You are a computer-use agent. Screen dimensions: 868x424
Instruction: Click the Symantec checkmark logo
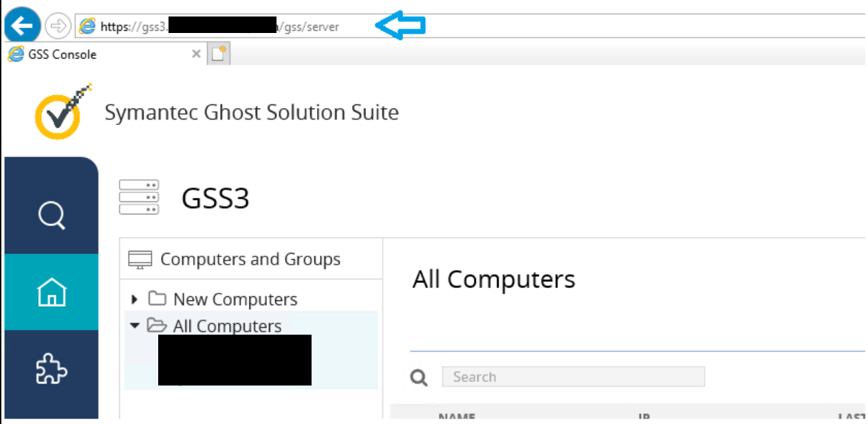(x=63, y=111)
